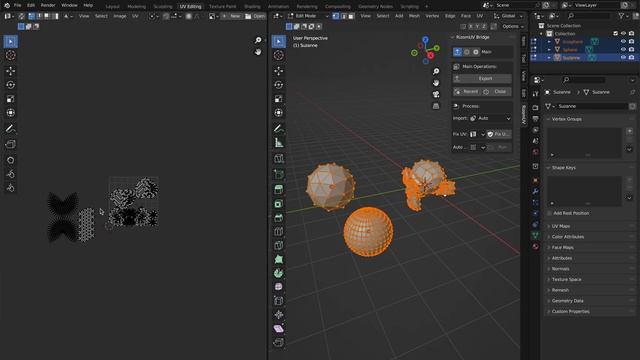Tick the Add Rest Position checkbox
Viewport: 640px width, 360px height.
(x=549, y=213)
